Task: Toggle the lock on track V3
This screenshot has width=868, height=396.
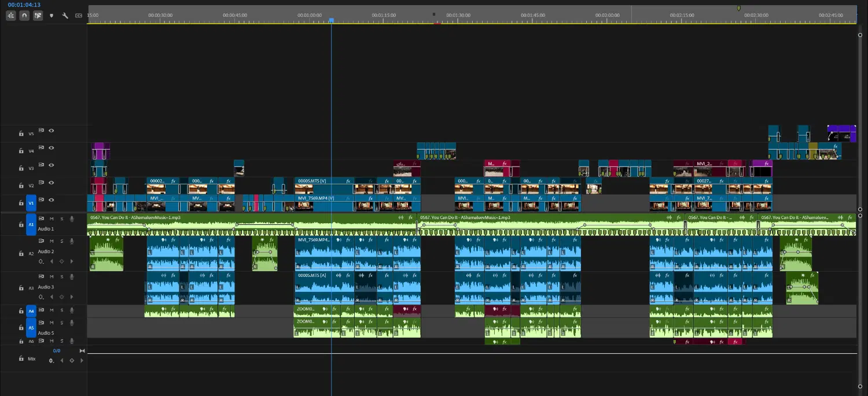Action: [x=21, y=168]
